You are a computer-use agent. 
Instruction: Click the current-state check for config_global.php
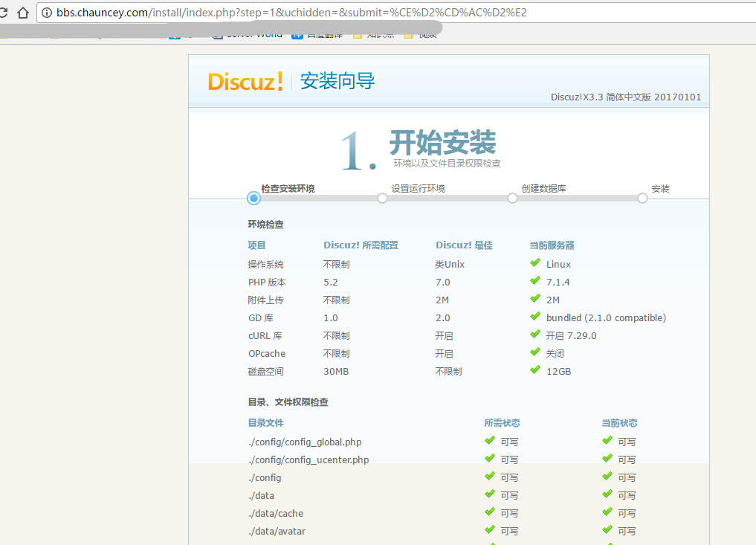[x=607, y=440]
